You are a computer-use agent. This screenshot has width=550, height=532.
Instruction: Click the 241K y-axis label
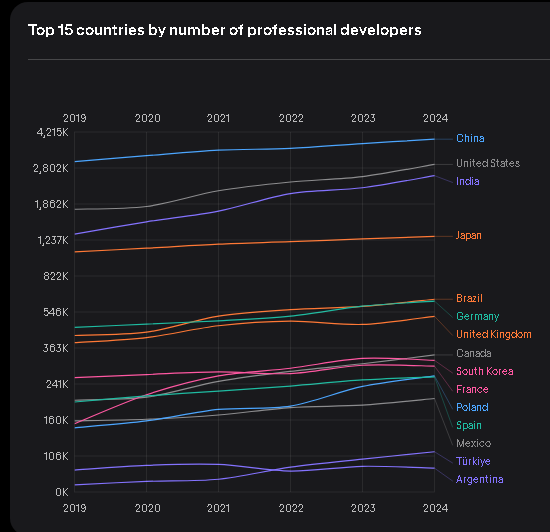tap(57, 384)
